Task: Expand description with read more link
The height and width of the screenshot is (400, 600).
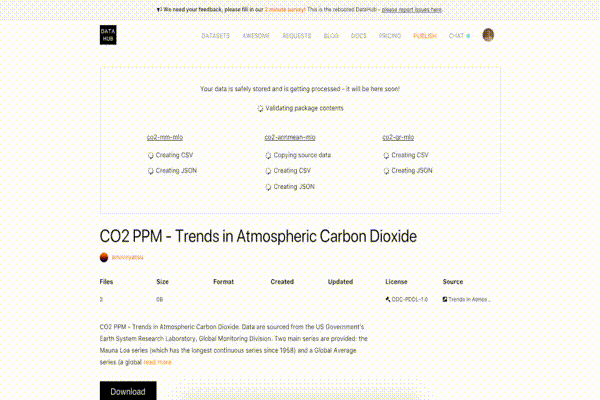Action: (x=158, y=362)
